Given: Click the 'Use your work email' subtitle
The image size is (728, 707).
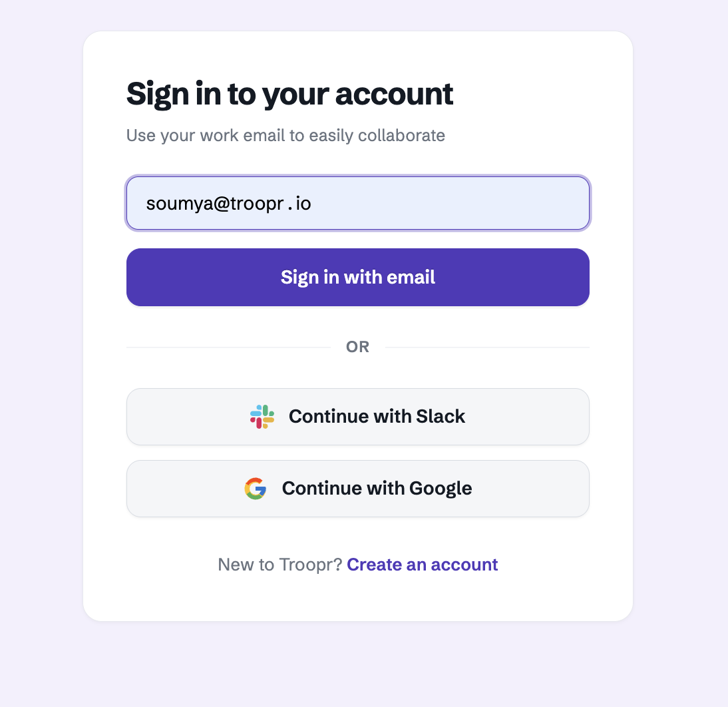Looking at the screenshot, I should point(285,136).
